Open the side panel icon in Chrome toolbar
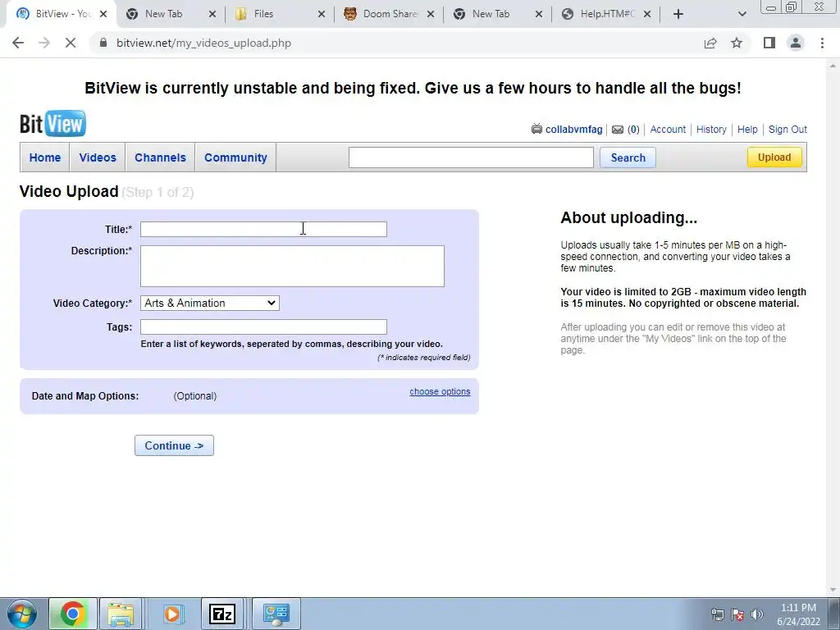The height and width of the screenshot is (630, 840). point(769,43)
